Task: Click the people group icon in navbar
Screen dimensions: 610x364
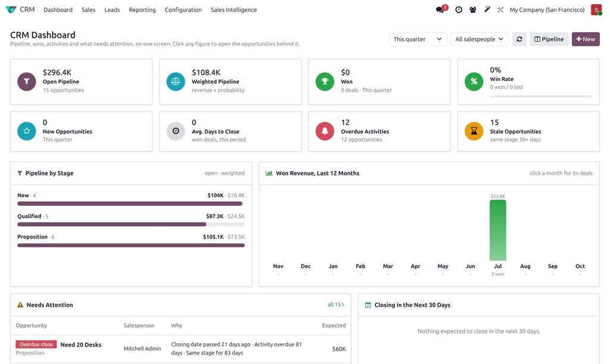Action: pos(472,10)
